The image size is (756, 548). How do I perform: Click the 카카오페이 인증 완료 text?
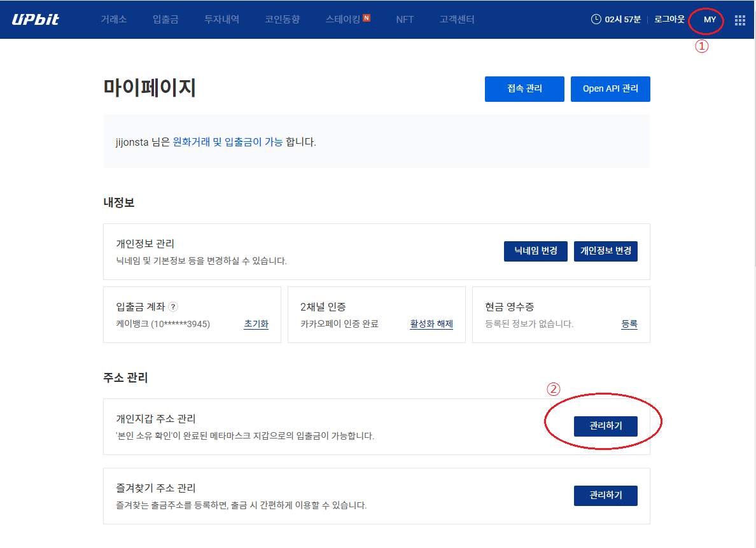339,324
